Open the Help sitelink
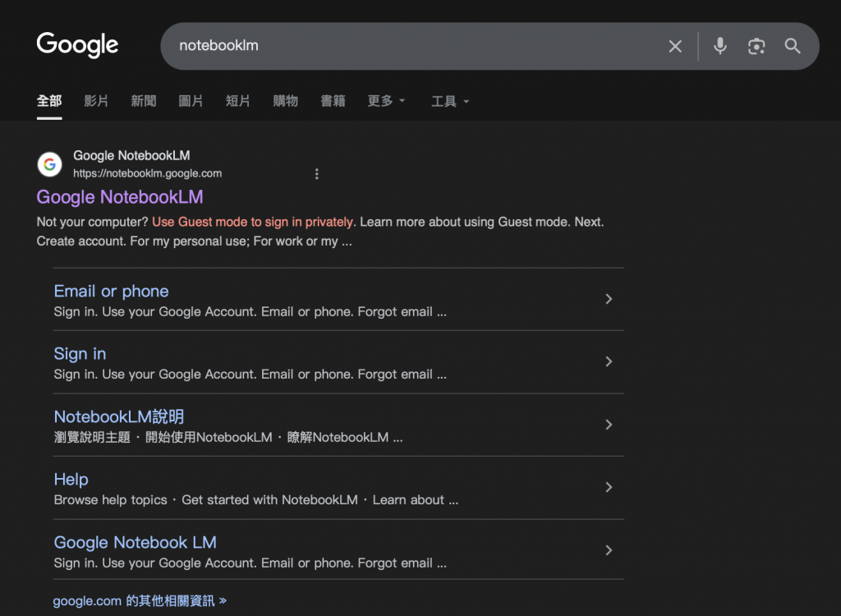The height and width of the screenshot is (616, 841). coord(71,479)
